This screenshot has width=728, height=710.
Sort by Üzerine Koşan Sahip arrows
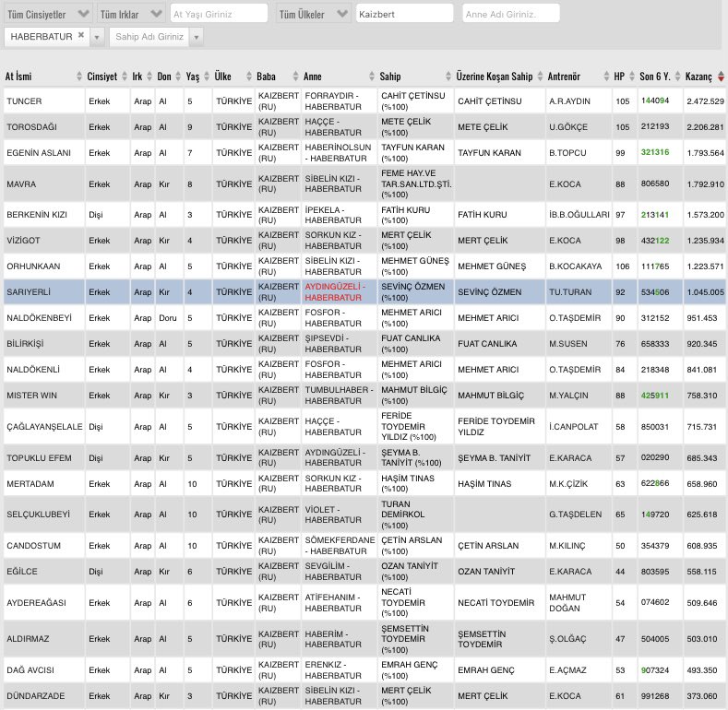pos(540,77)
